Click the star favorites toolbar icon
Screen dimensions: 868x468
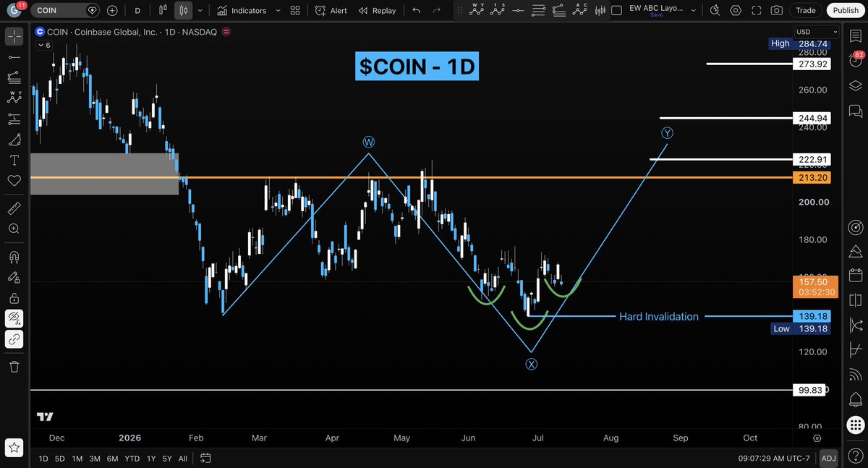tap(14, 446)
